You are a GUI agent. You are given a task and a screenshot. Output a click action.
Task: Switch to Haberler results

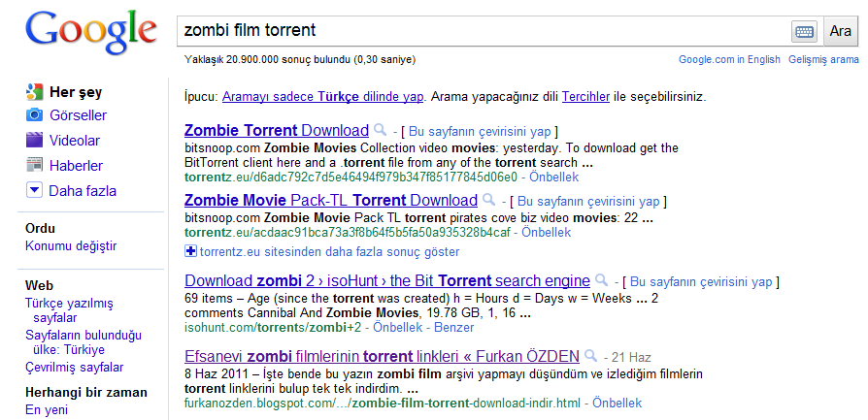point(77,166)
